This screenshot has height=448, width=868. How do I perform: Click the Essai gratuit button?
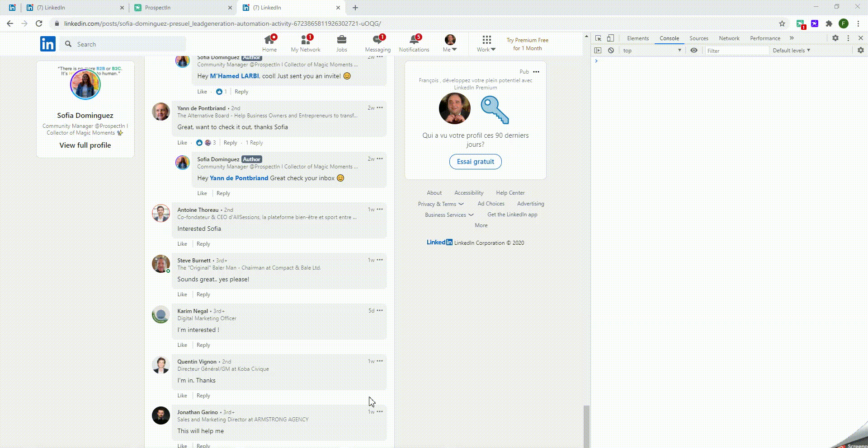[475, 162]
